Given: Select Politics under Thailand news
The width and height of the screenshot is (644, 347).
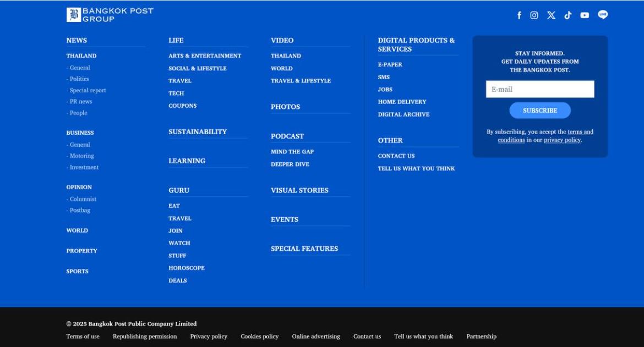Looking at the screenshot, I should pyautogui.click(x=79, y=79).
